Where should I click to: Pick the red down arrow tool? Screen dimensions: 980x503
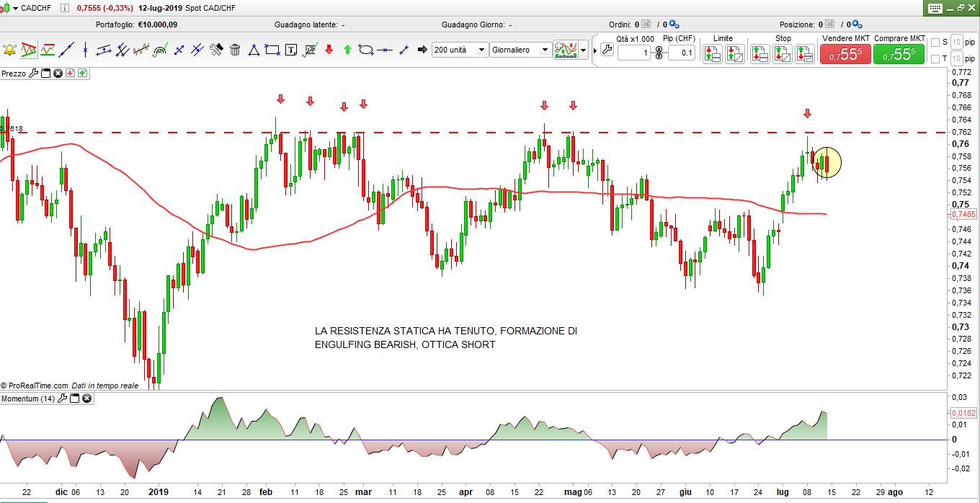329,50
